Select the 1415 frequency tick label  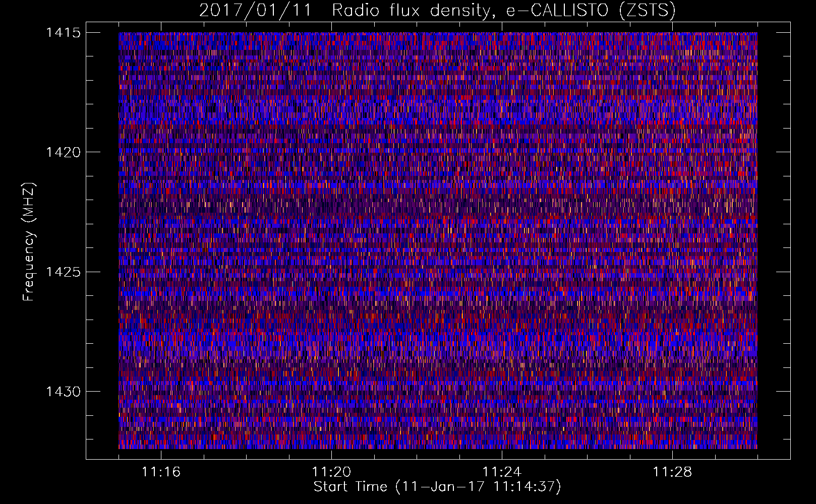[63, 33]
